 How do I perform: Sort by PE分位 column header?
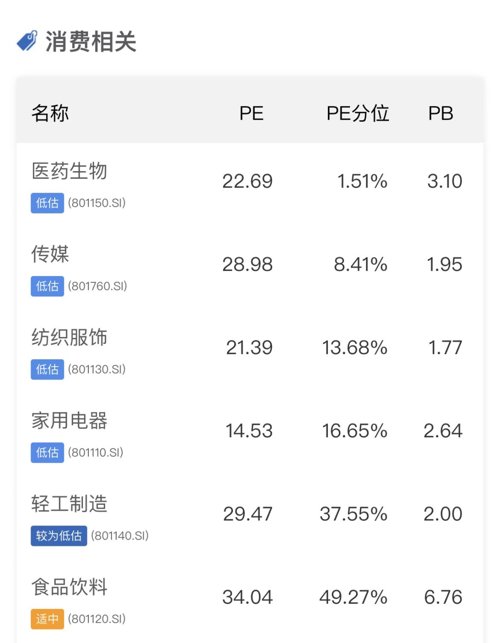tap(358, 113)
